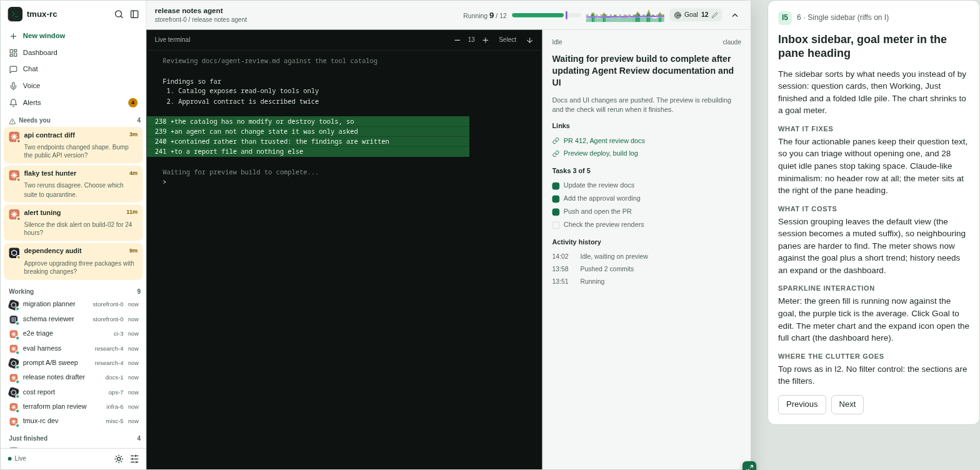This screenshot has height=470, width=980.
Task: Select the terraform plan review row
Action: pyautogui.click(x=73, y=407)
